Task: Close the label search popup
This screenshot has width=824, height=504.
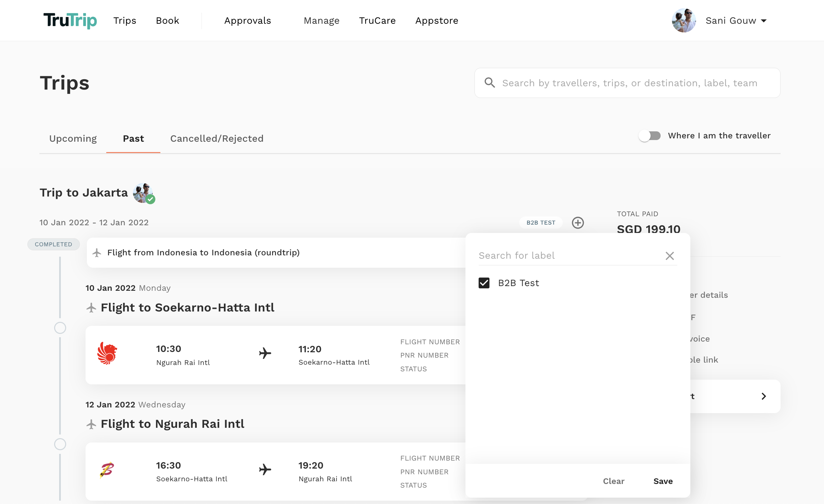Action: click(670, 256)
